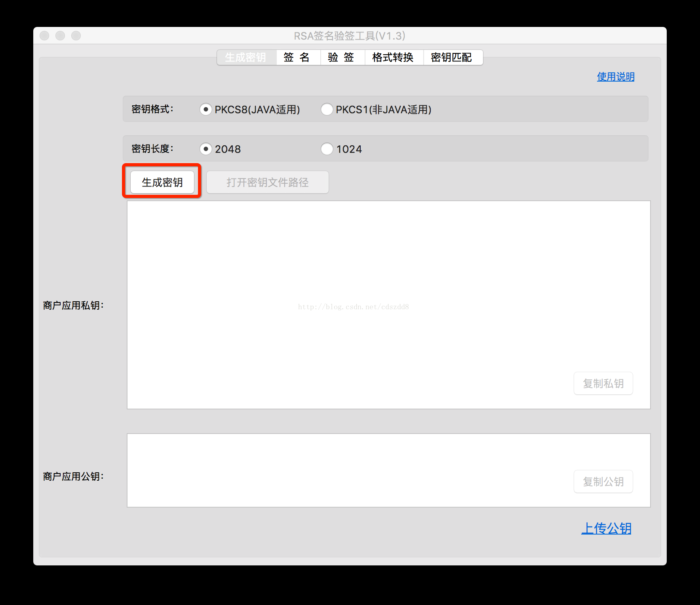
Task: Click 复制公钥 copy button
Action: [x=603, y=481]
